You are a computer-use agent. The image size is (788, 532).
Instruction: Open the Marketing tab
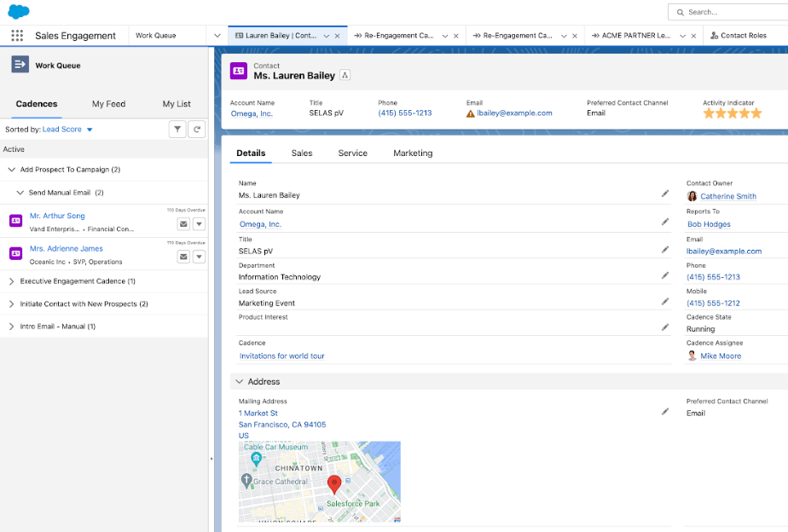tap(413, 153)
